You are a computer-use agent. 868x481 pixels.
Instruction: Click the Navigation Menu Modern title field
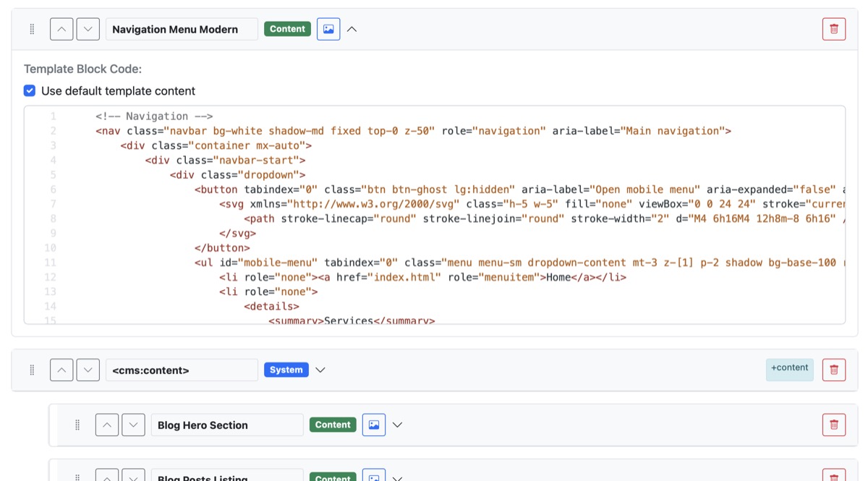click(x=182, y=29)
